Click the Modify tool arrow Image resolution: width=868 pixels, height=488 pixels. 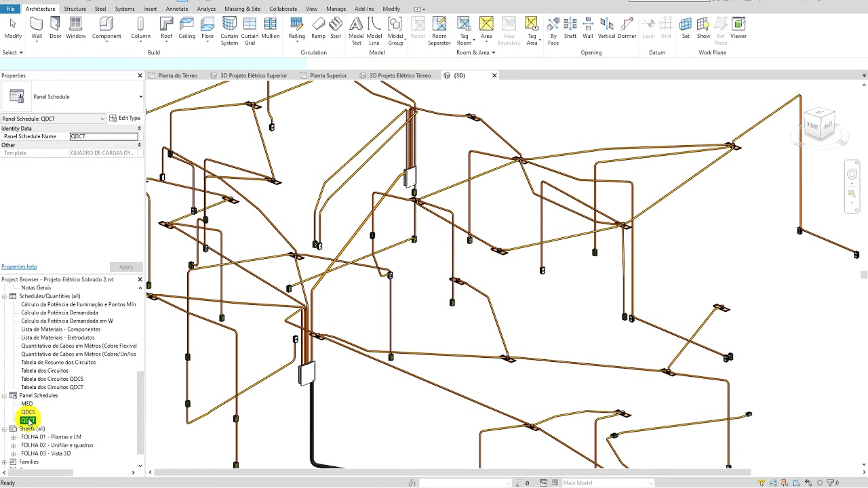coord(13,28)
